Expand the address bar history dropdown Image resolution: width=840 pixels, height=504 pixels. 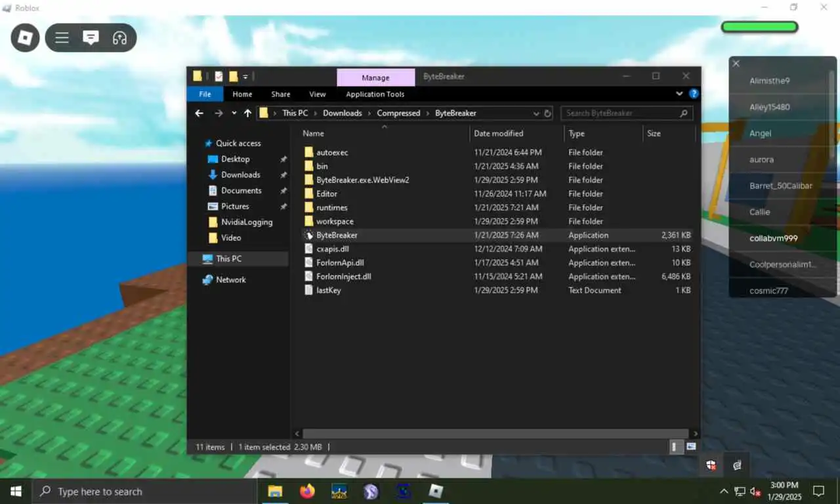click(535, 113)
